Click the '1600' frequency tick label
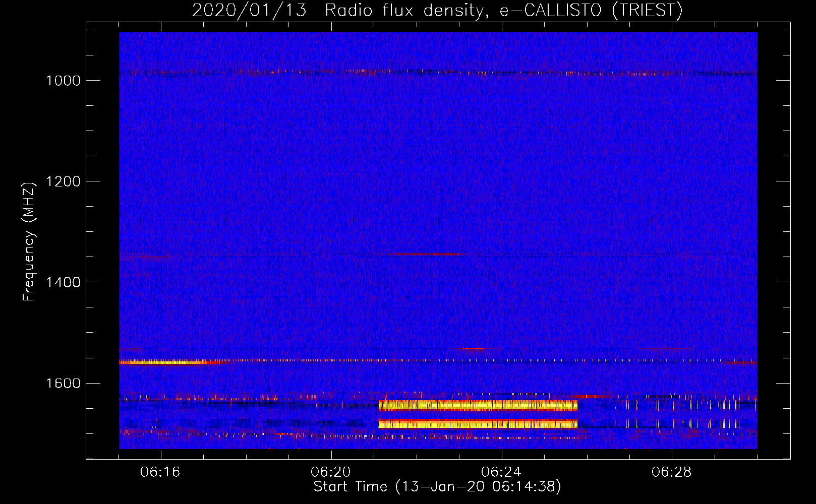 tap(63, 383)
